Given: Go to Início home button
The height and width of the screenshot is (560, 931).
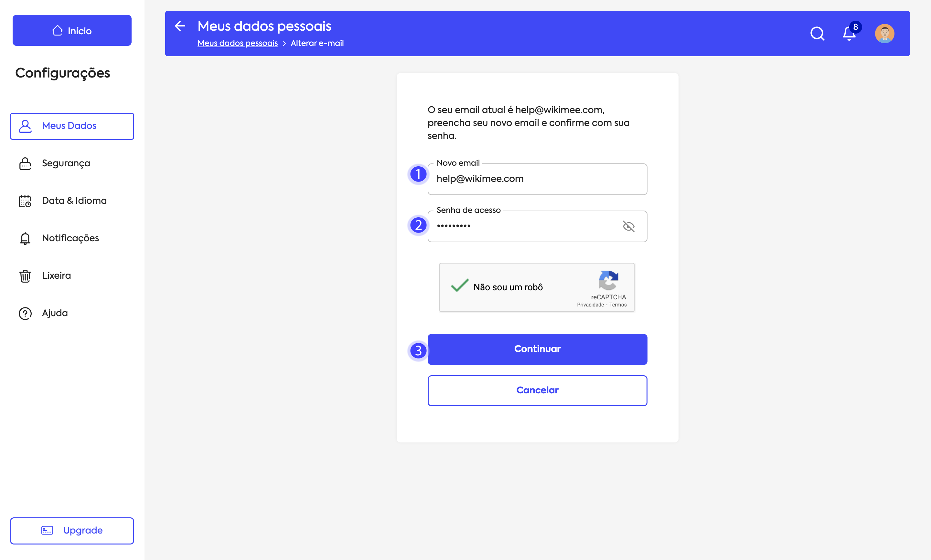Looking at the screenshot, I should 72,31.
